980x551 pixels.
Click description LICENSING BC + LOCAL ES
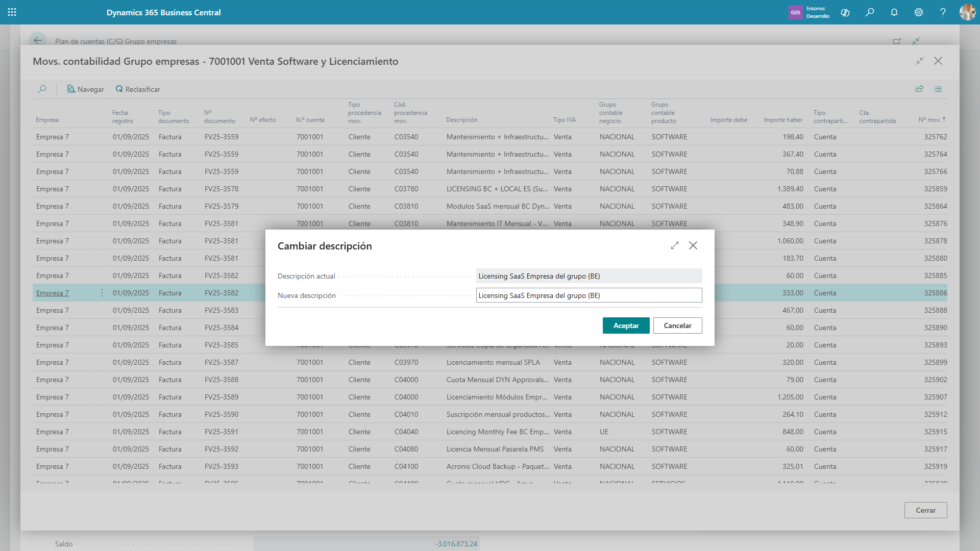(x=497, y=189)
